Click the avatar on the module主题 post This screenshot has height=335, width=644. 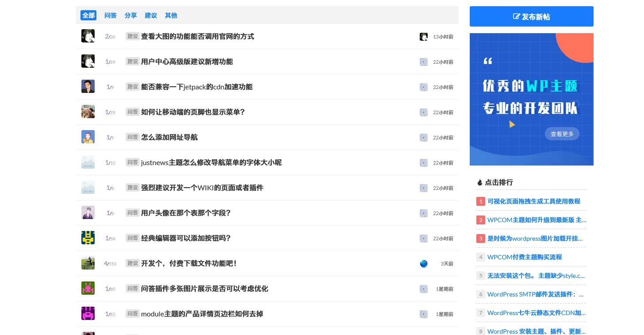[x=88, y=313]
